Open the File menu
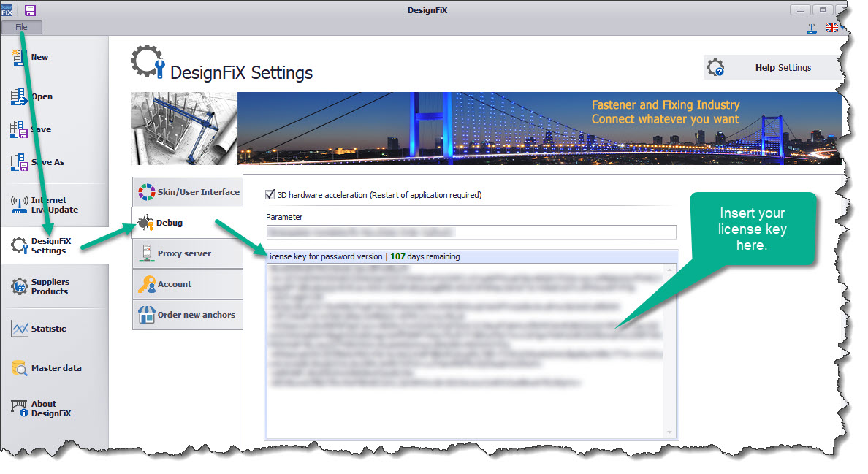 click(x=22, y=27)
